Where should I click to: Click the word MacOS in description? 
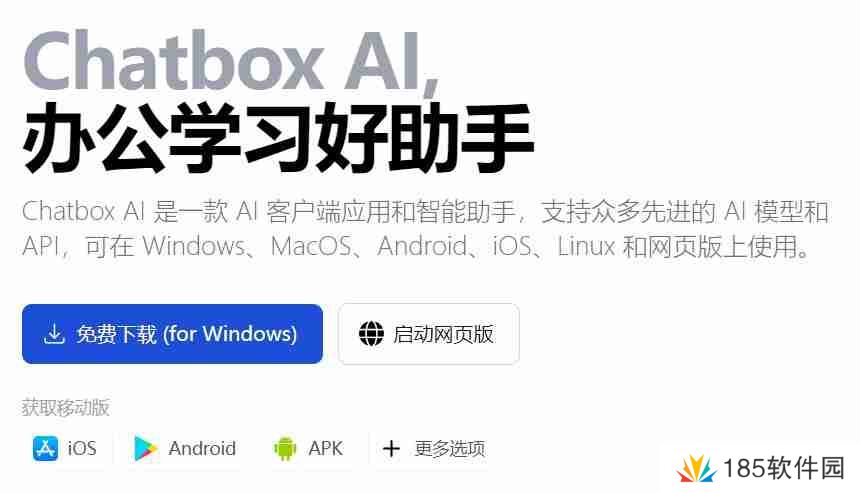click(312, 246)
